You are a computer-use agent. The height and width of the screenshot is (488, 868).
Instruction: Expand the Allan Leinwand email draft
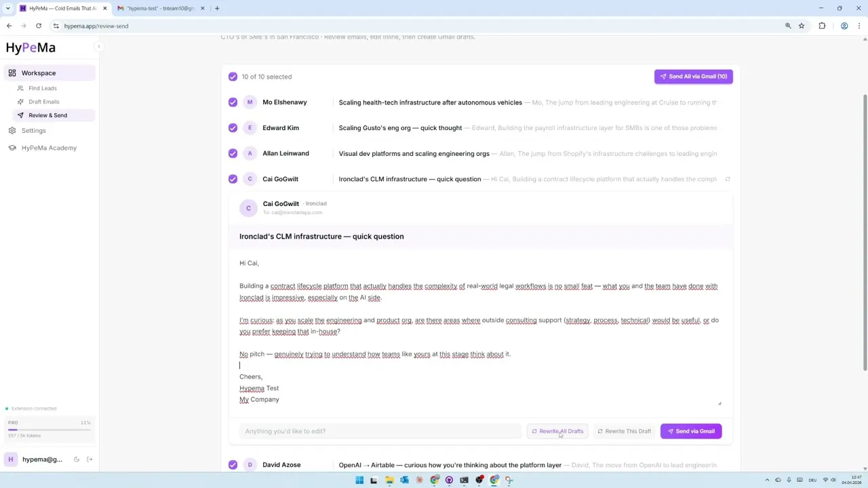click(480, 153)
